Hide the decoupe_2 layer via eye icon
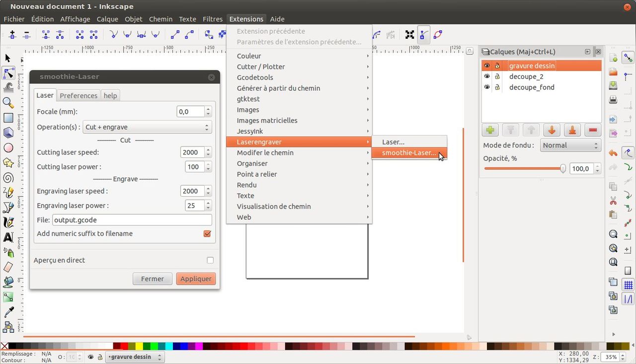The image size is (636, 364). coord(487,76)
